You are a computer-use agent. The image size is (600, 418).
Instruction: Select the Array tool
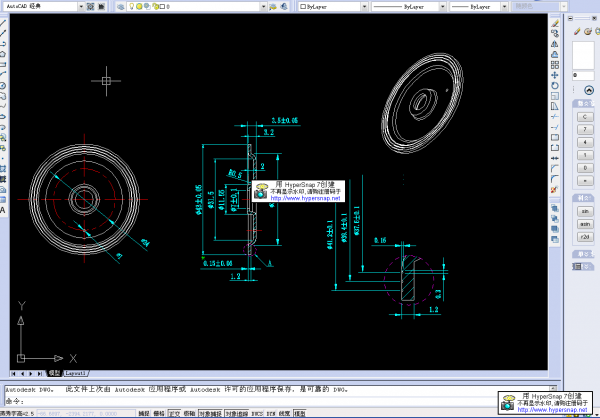pyautogui.click(x=555, y=65)
